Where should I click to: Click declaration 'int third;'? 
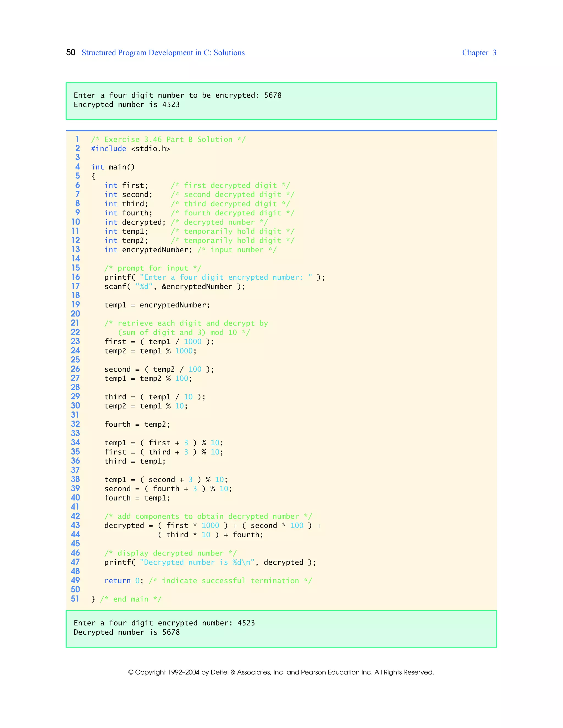126,204
